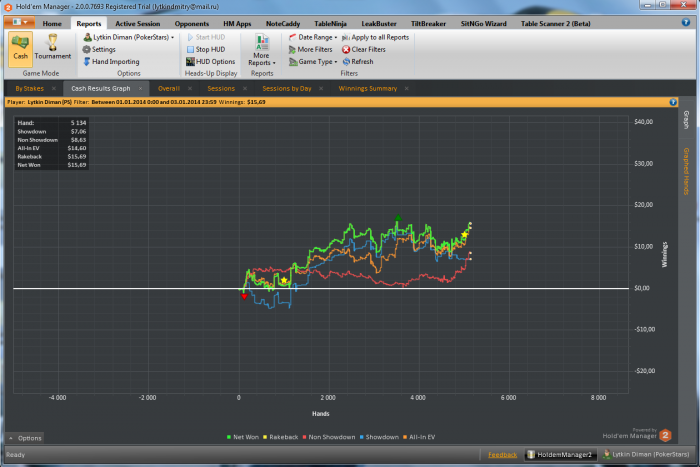Toggle All-In EV legend series
This screenshot has height=467, width=700.
coord(419,437)
